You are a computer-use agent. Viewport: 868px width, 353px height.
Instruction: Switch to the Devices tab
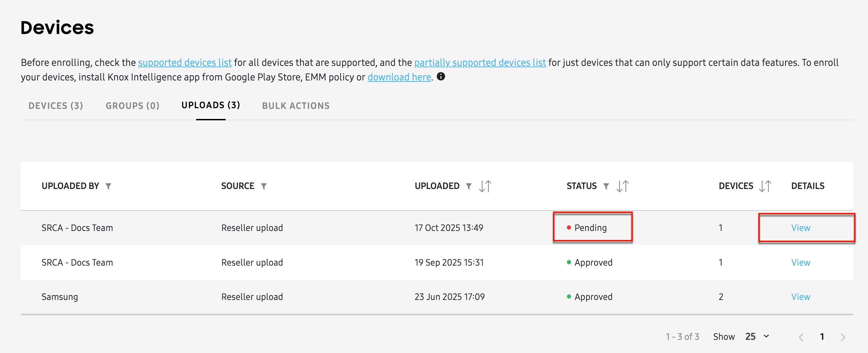tap(56, 106)
